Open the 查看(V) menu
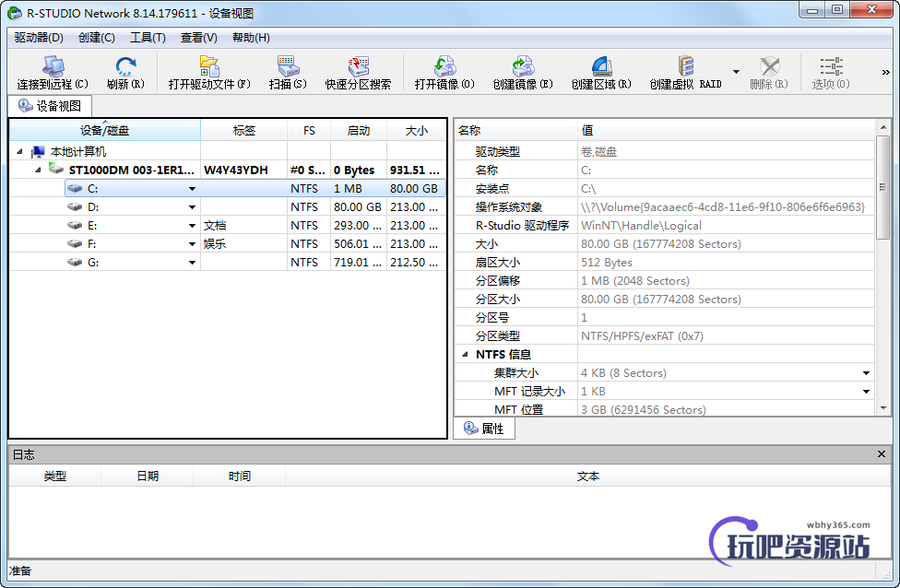Viewport: 900px width, 588px height. coord(198,37)
